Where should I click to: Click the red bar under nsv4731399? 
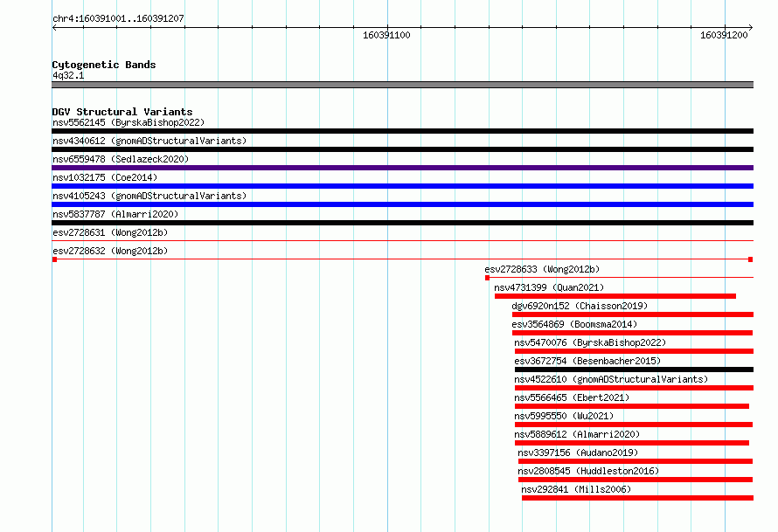click(x=615, y=296)
